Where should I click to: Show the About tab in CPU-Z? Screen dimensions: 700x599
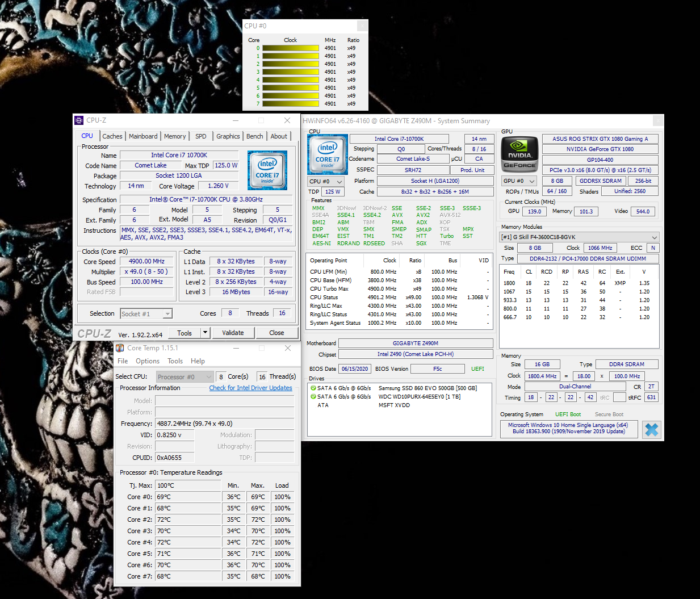(x=279, y=136)
